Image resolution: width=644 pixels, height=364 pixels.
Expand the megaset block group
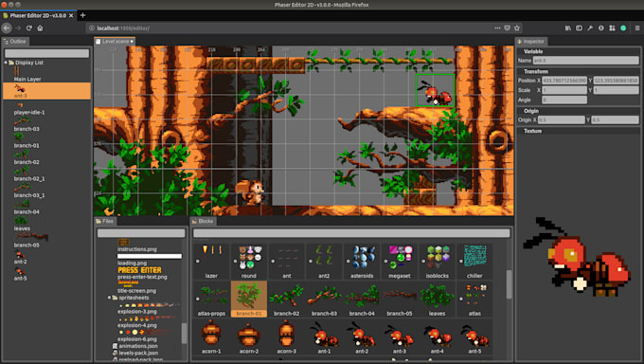pos(385,262)
